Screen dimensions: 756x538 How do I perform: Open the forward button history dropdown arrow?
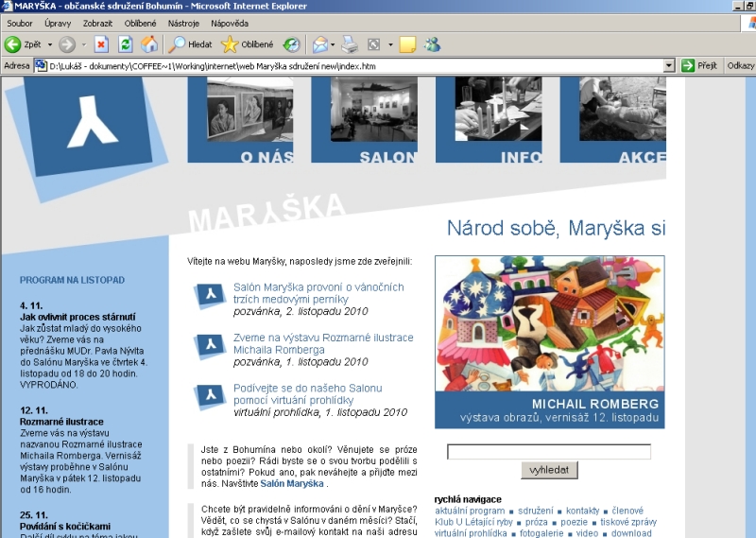83,44
